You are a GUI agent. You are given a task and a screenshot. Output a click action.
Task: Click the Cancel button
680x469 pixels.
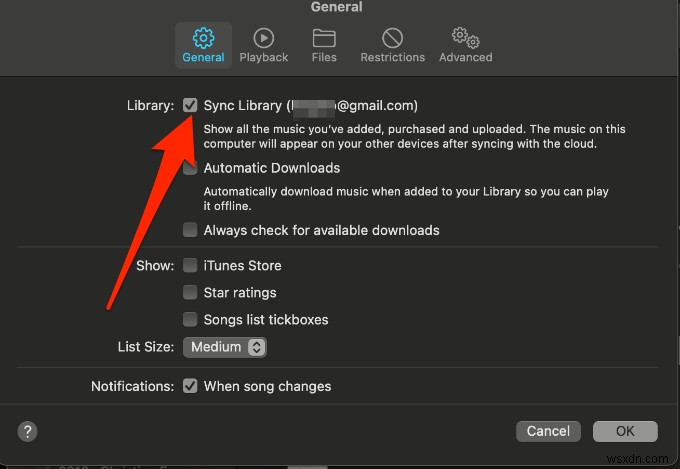point(548,431)
